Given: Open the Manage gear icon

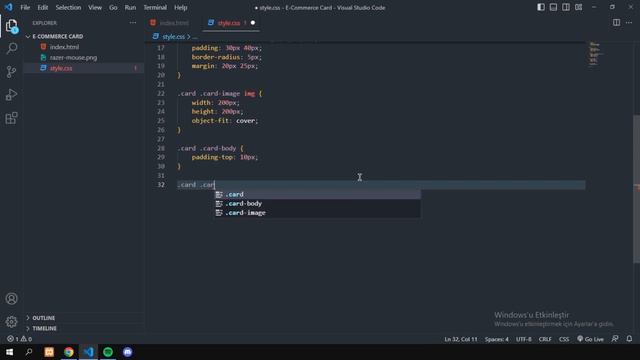Looking at the screenshot, I should click(11, 322).
